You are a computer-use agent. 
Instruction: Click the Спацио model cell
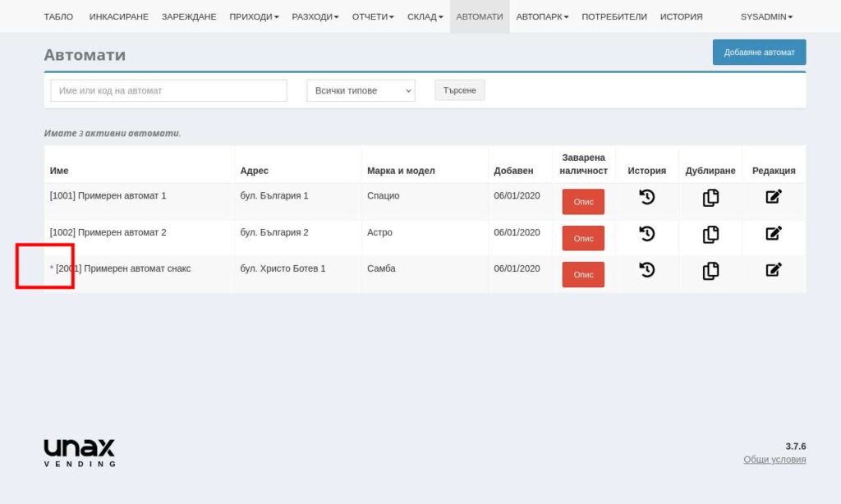click(383, 195)
